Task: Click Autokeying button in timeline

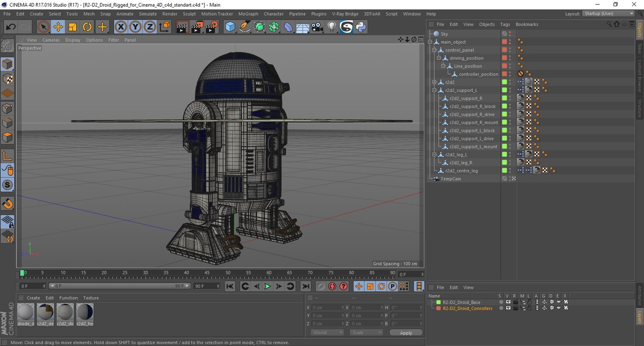Action: click(332, 286)
